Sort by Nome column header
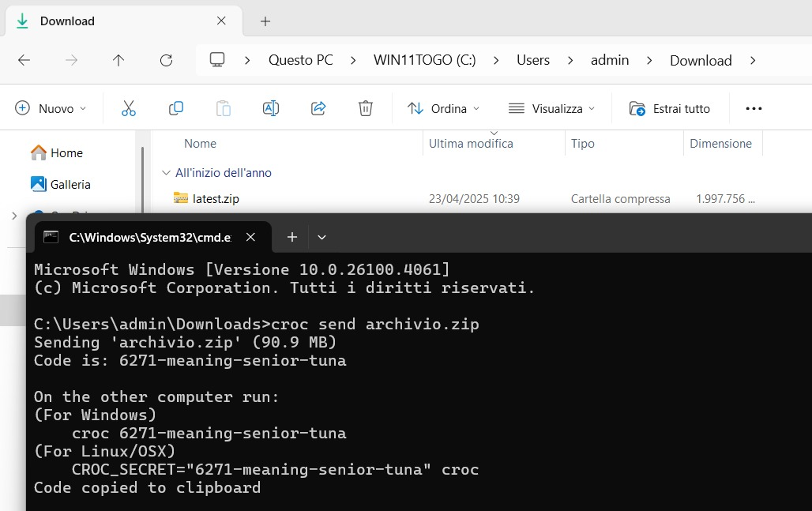Image resolution: width=812 pixels, height=511 pixels. click(x=200, y=144)
